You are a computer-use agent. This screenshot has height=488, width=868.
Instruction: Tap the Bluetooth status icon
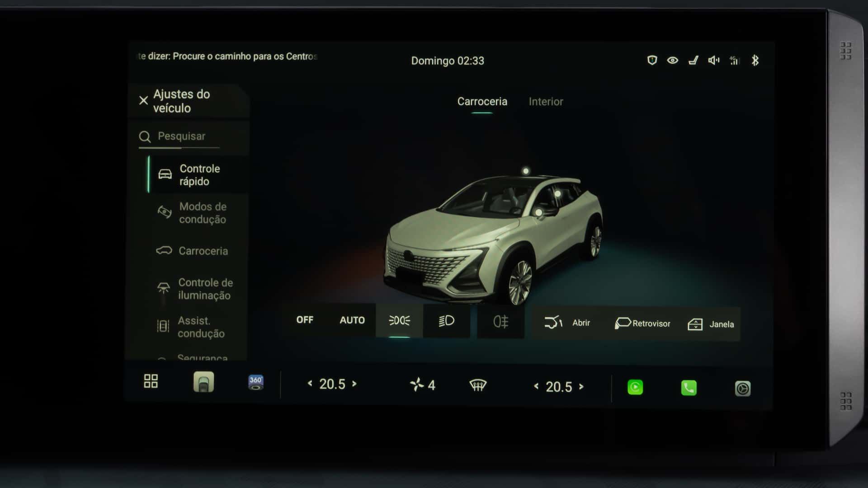click(x=755, y=60)
